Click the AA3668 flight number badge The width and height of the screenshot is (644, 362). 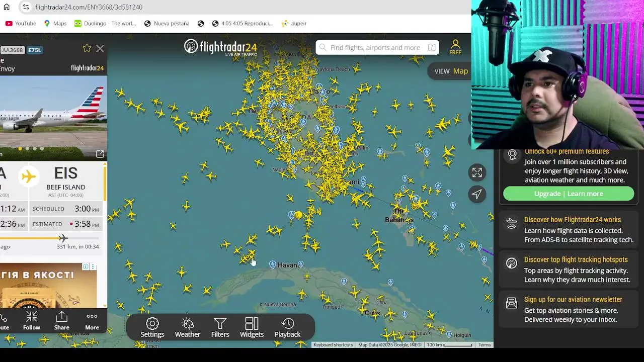(x=12, y=50)
